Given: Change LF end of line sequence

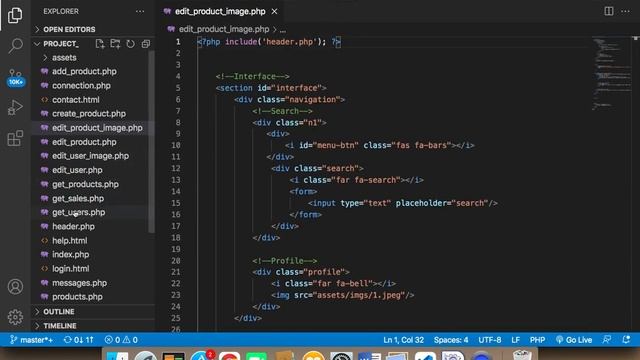Looking at the screenshot, I should (516, 340).
